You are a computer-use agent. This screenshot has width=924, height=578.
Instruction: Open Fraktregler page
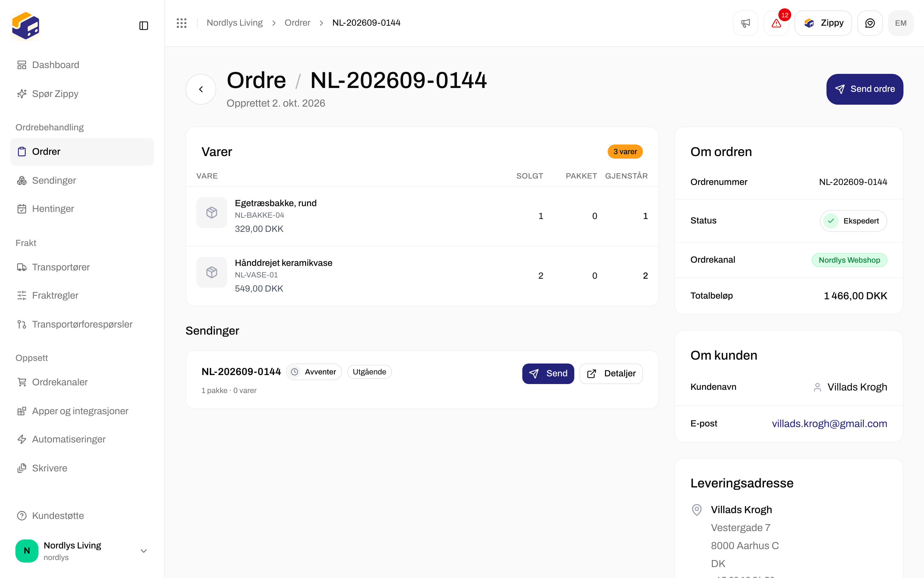click(x=82, y=295)
